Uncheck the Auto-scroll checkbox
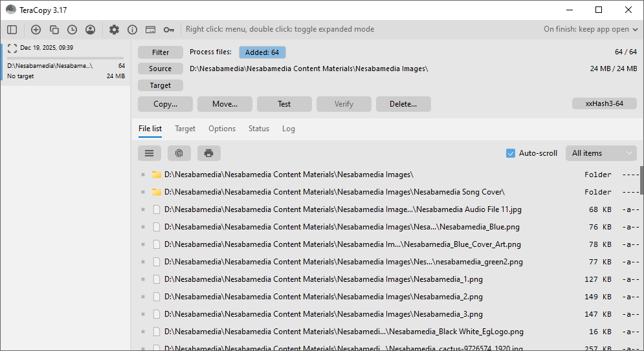The width and height of the screenshot is (644, 351). [x=511, y=153]
